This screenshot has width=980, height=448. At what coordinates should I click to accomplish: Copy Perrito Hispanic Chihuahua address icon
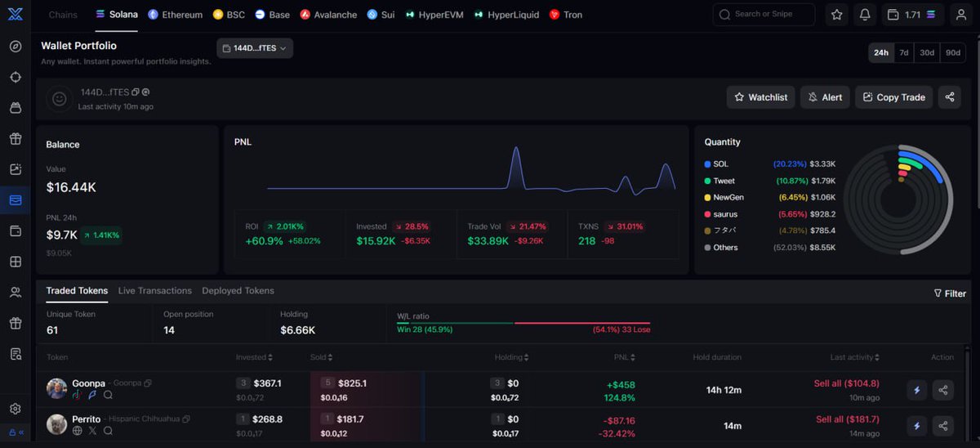tap(186, 419)
